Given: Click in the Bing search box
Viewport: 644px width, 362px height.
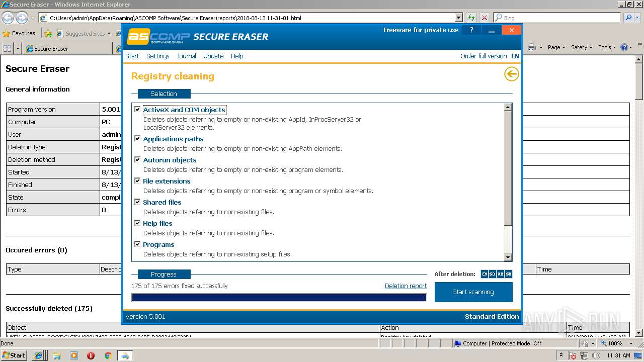Looking at the screenshot, I should click(557, 18).
